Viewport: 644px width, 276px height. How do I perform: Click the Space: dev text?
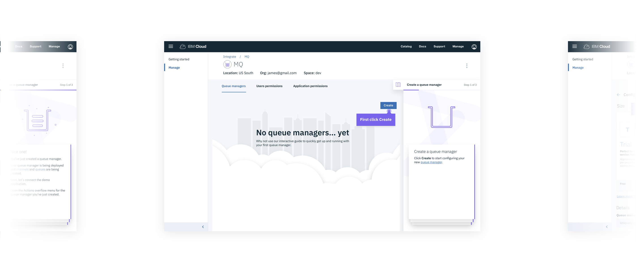point(312,73)
